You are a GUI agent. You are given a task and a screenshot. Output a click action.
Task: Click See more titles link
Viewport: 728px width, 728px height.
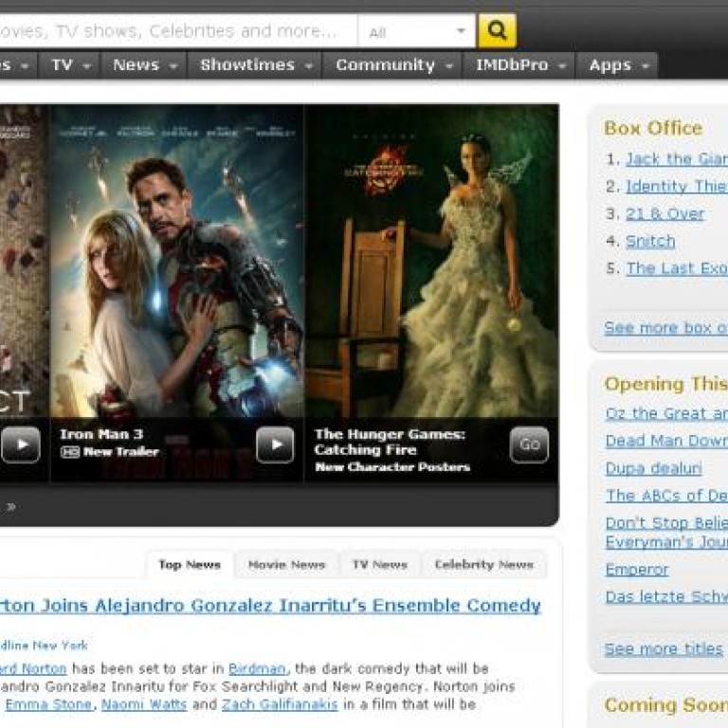(664, 648)
